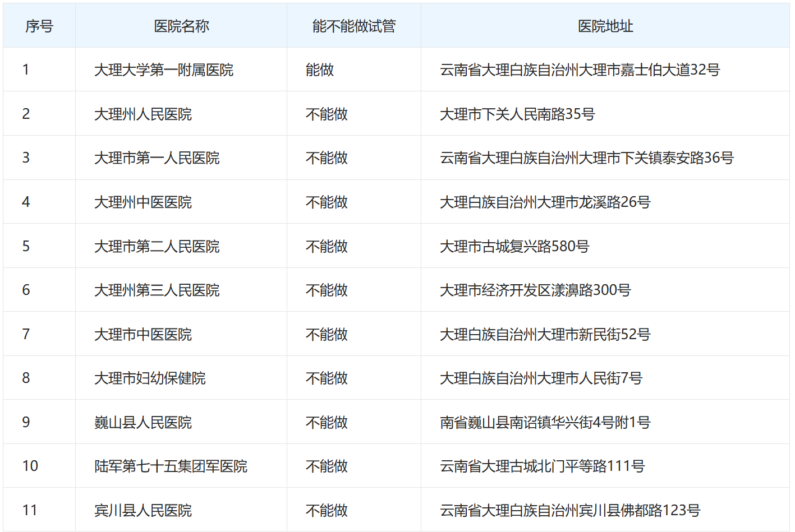Select 陆军第七十五集团军医院 hospital name
The height and width of the screenshot is (532, 795).
coord(171,466)
